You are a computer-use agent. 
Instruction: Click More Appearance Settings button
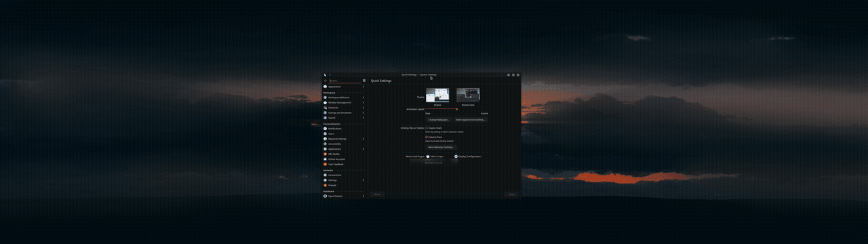pos(471,119)
